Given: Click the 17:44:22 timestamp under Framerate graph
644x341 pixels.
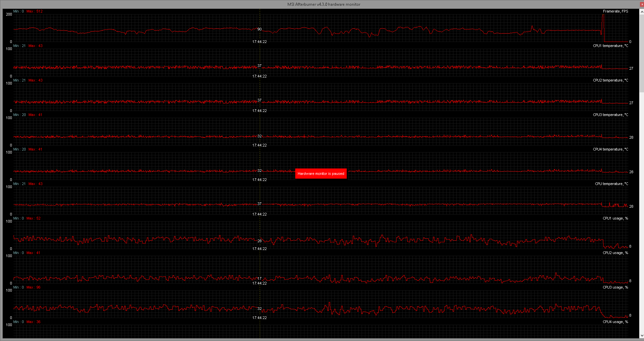Looking at the screenshot, I should click(x=259, y=42).
